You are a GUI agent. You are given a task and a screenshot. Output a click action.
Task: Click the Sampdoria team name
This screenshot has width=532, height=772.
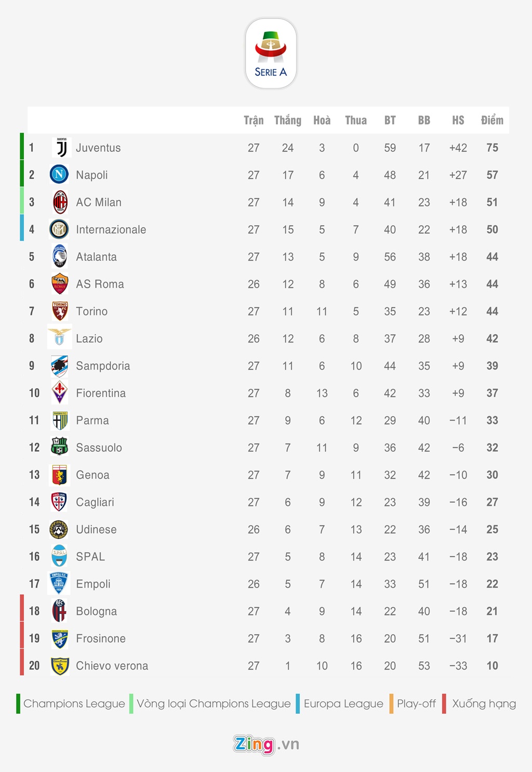coord(103,366)
